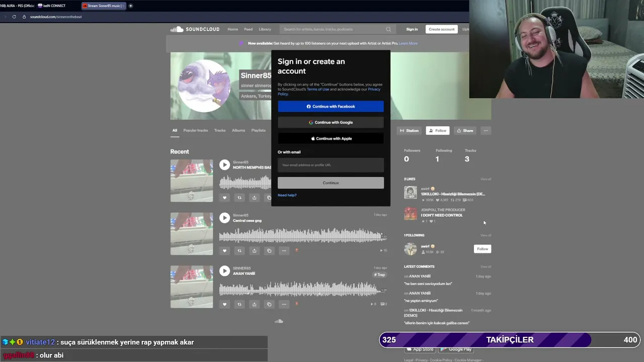The width and height of the screenshot is (644, 362).
Task: Click the SoundCloud logo in header
Action: 195,29
